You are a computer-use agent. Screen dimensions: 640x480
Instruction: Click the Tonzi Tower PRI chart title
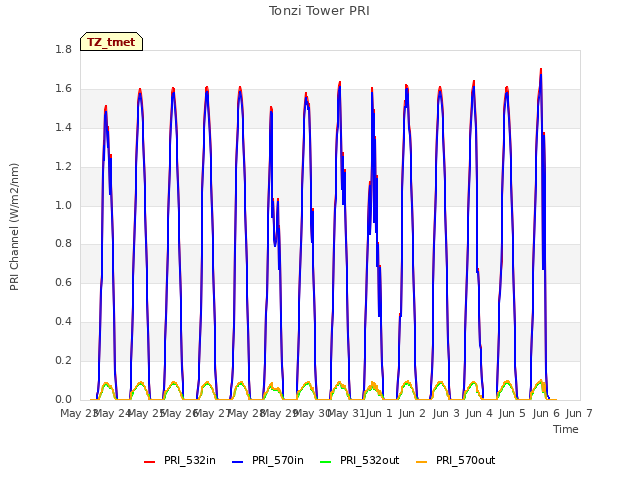(x=319, y=11)
